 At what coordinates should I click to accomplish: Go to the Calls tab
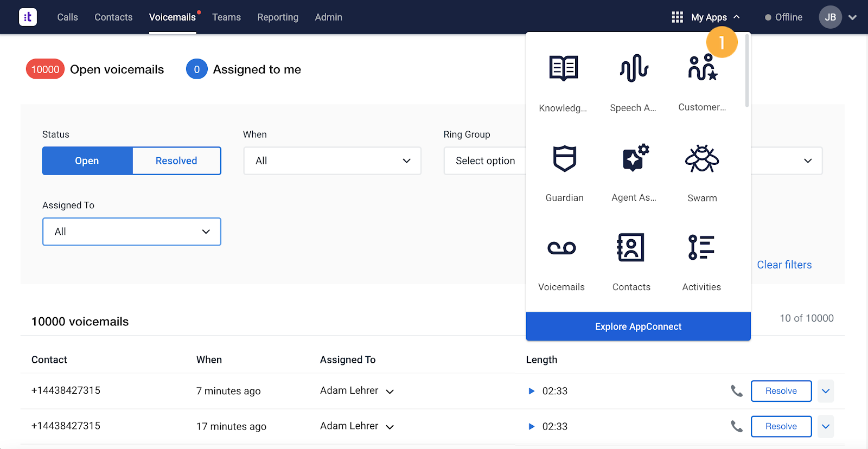click(x=68, y=17)
